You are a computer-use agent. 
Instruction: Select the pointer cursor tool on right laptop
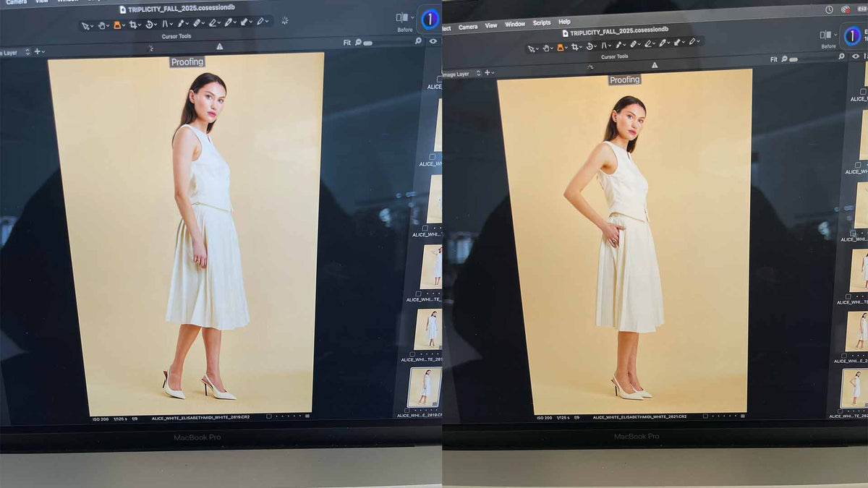pyautogui.click(x=531, y=48)
